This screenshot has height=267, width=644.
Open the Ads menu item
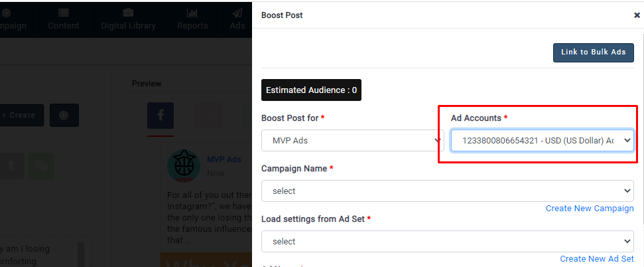pos(237,19)
